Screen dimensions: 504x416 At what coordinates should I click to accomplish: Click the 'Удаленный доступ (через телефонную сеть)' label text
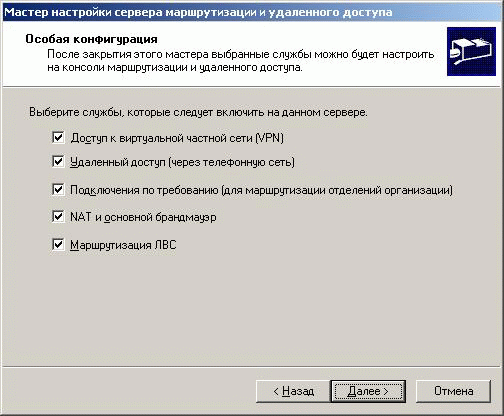click(x=182, y=162)
